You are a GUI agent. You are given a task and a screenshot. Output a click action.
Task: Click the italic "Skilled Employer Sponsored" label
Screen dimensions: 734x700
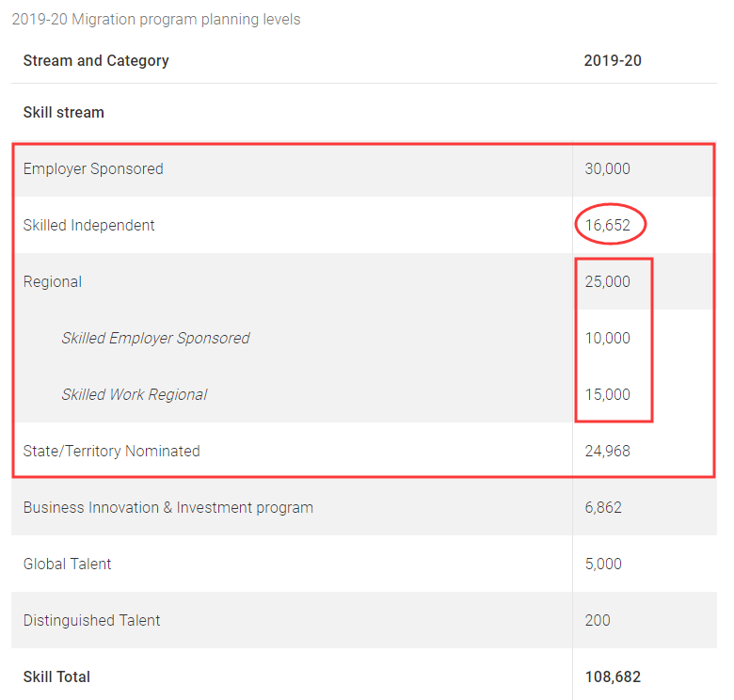coord(155,338)
